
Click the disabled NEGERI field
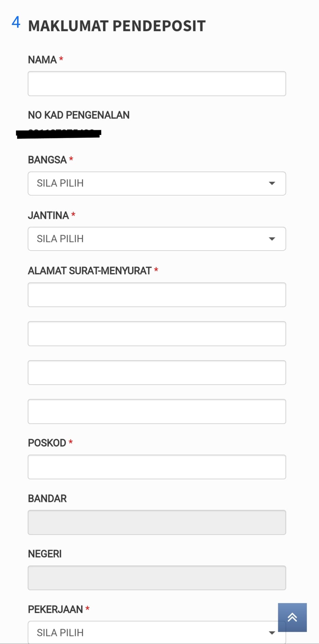pos(157,578)
